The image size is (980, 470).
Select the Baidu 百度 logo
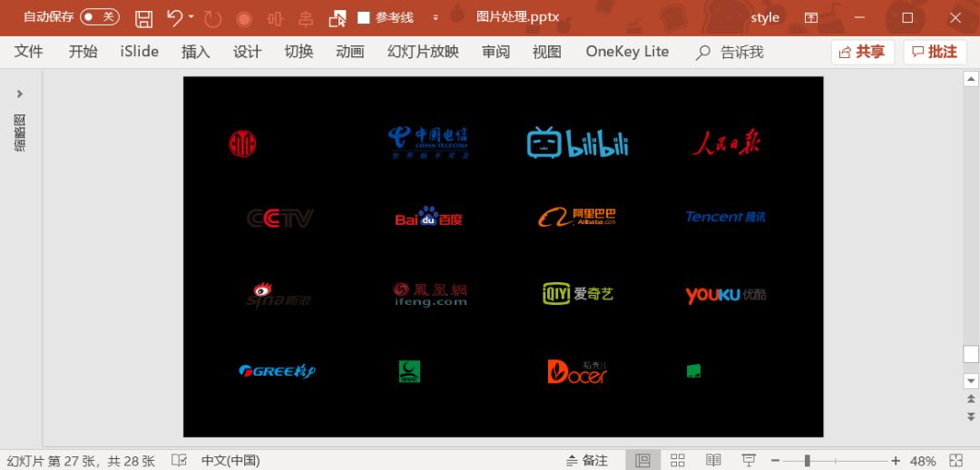[428, 216]
